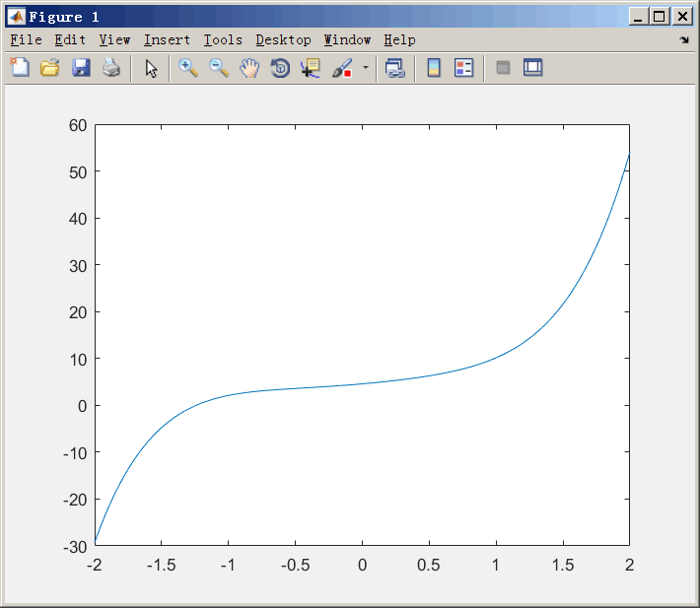Minimize the Figure 1 window
The height and width of the screenshot is (608, 700).
point(639,17)
